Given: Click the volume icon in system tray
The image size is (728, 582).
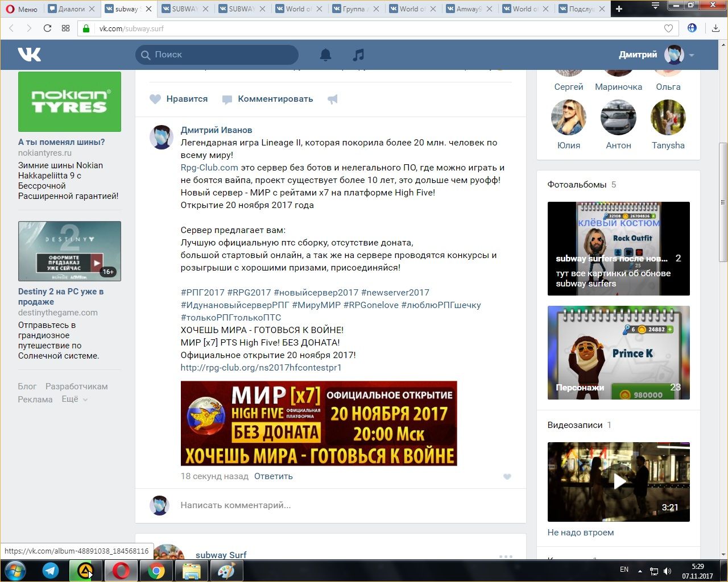Looking at the screenshot, I should click(668, 571).
